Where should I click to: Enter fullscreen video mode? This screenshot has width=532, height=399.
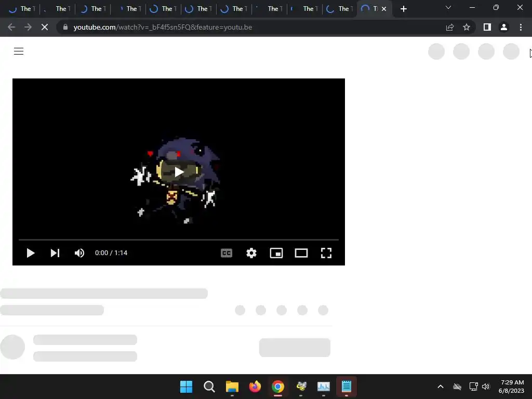click(326, 253)
